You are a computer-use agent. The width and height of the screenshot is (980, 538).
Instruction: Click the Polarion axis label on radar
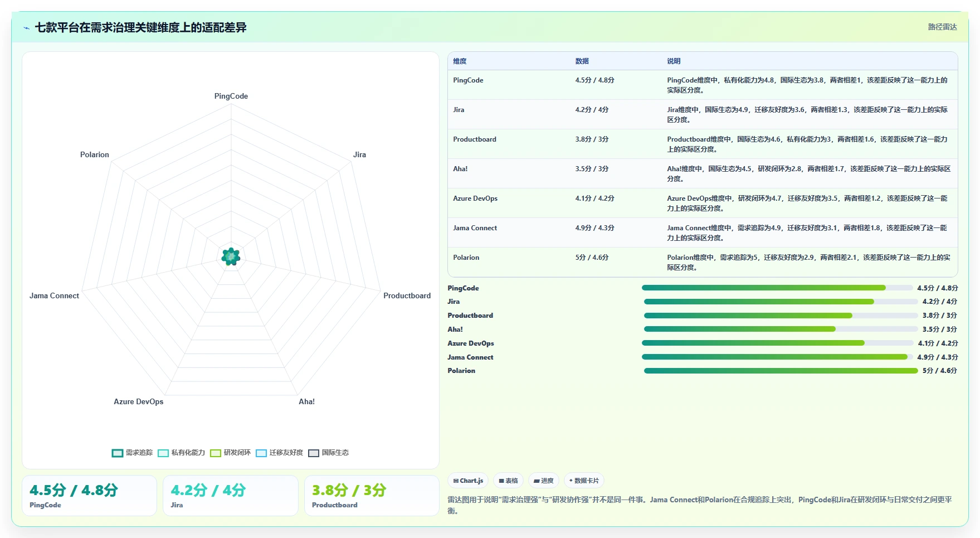tap(95, 155)
